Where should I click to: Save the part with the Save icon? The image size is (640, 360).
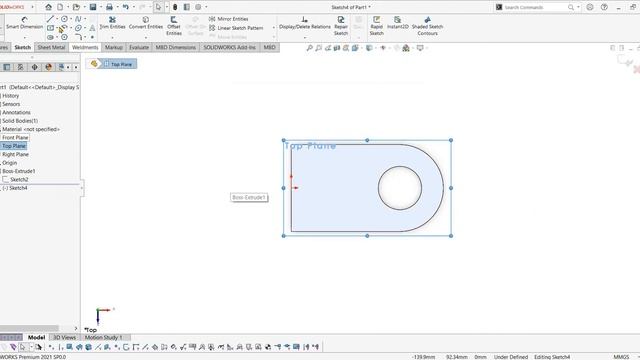[93, 7]
